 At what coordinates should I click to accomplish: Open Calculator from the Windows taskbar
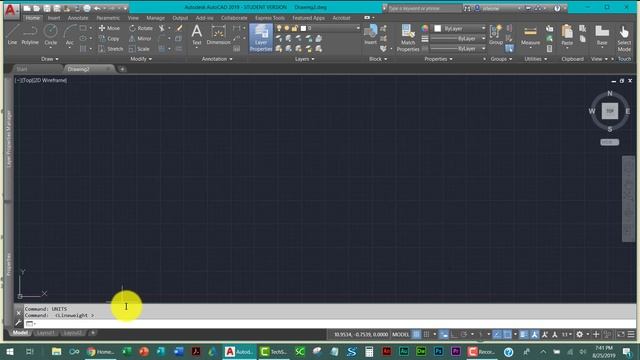pos(369,351)
